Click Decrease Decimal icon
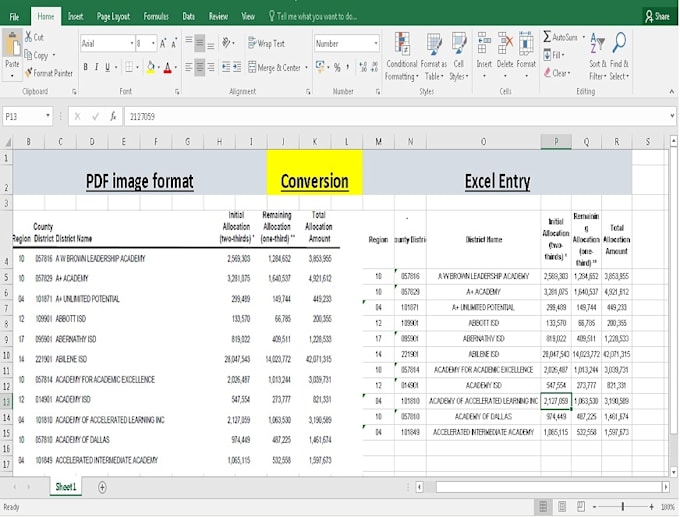This screenshot has height=517, width=680. click(374, 67)
